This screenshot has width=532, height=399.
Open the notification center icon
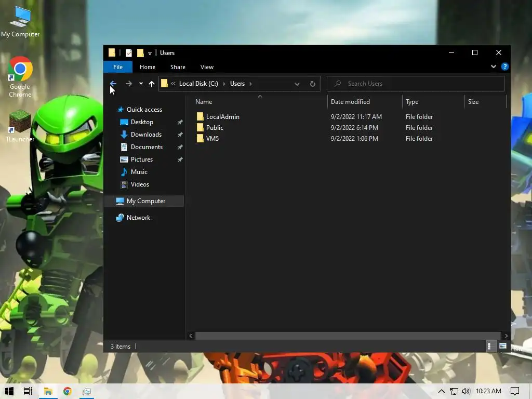click(515, 391)
